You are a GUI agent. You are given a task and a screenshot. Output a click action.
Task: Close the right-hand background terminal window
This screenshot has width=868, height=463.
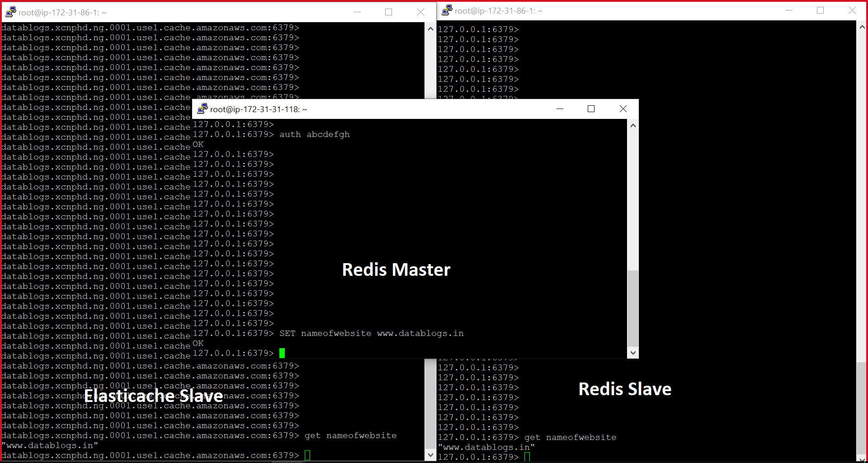pyautogui.click(x=852, y=10)
